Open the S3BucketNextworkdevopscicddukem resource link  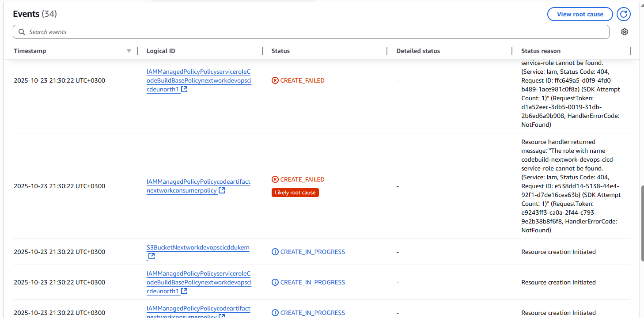[197, 247]
